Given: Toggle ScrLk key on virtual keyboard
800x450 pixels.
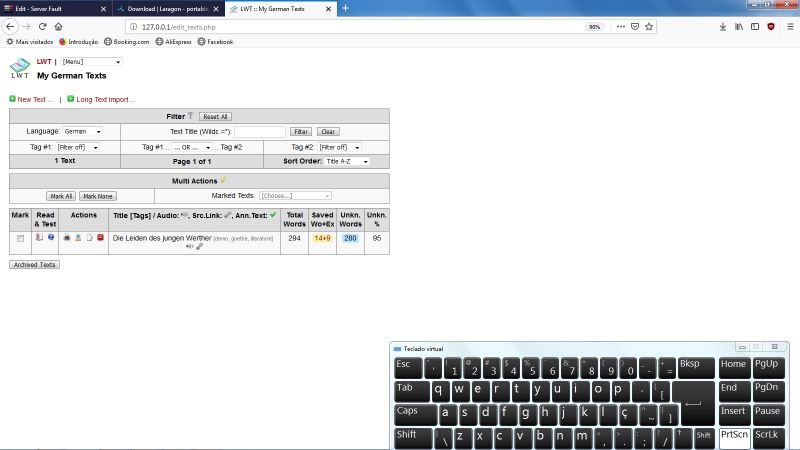Looking at the screenshot, I should coord(768,438).
